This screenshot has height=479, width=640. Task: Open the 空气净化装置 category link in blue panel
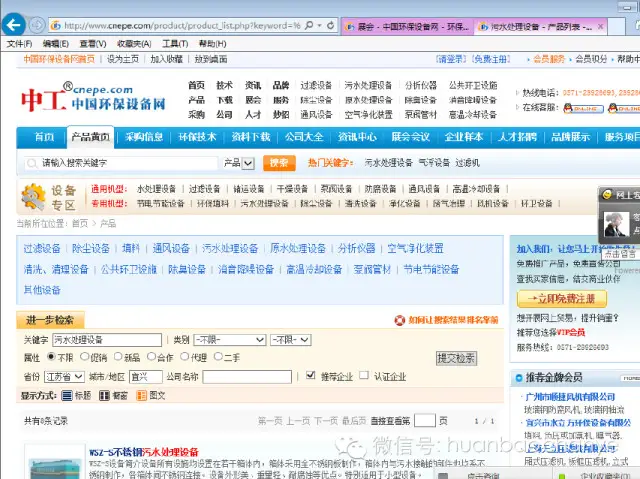[x=415, y=248]
